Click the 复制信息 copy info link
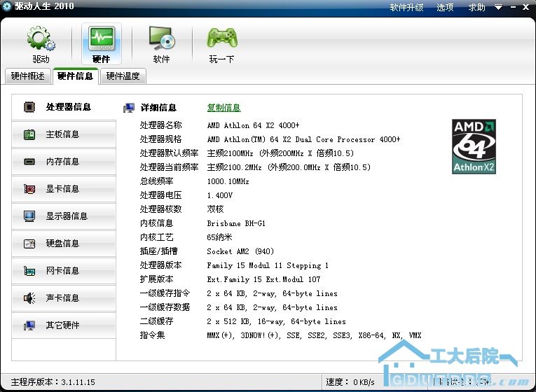 click(x=224, y=108)
